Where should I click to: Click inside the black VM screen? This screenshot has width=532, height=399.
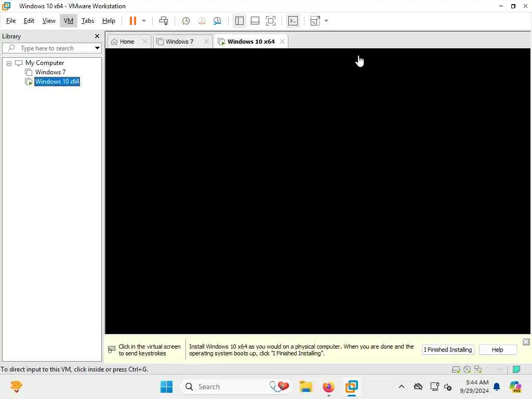(317, 191)
